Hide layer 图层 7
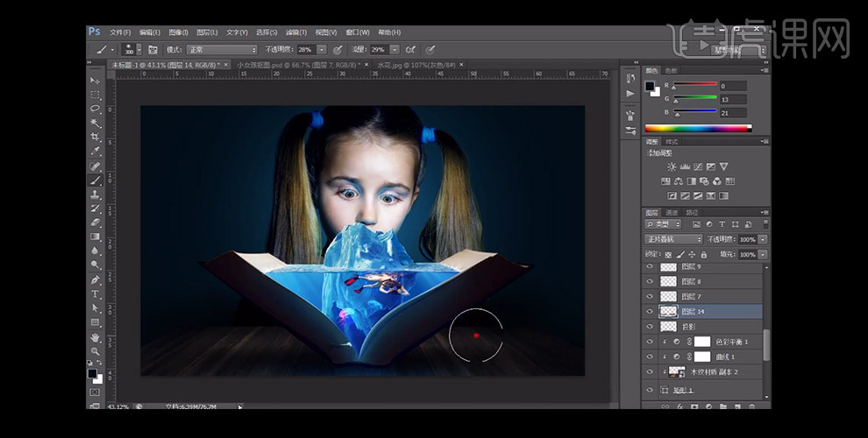 pyautogui.click(x=650, y=296)
